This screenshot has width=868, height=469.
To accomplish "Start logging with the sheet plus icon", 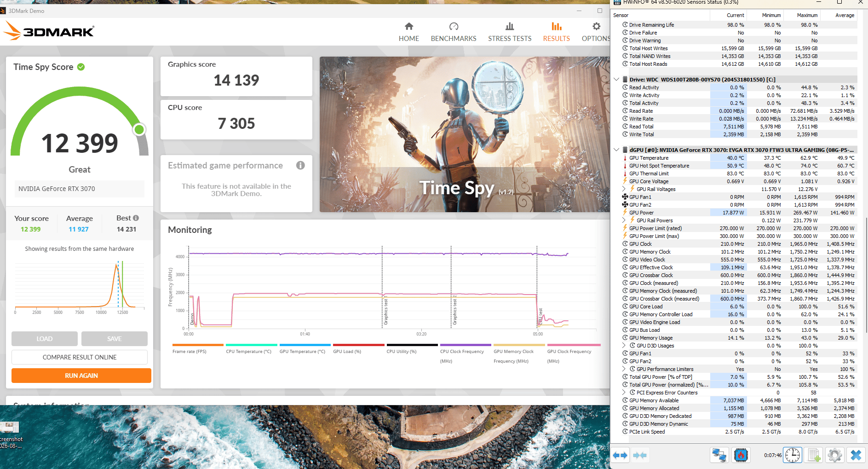I will click(x=814, y=455).
